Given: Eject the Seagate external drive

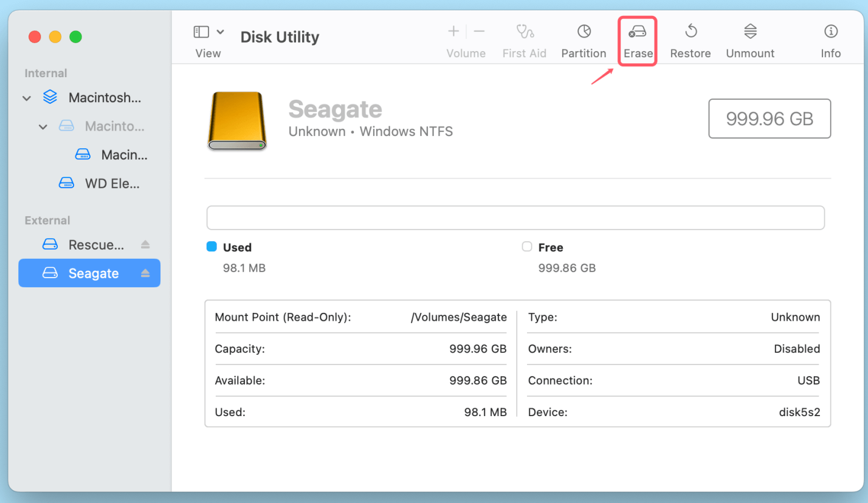Looking at the screenshot, I should (x=145, y=273).
